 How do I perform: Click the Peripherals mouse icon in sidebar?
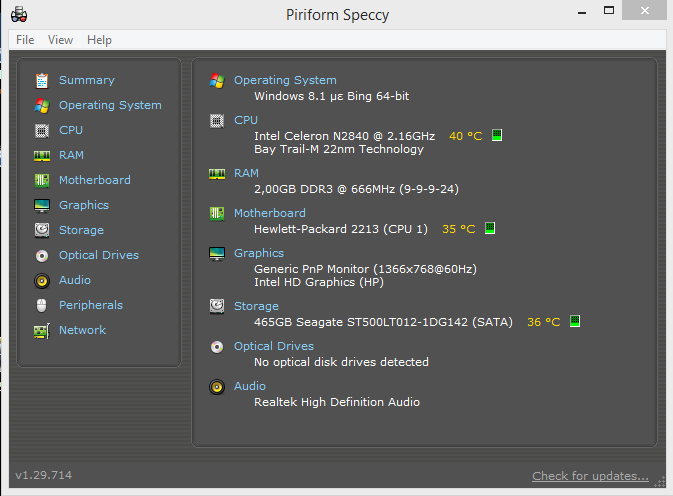[41, 305]
